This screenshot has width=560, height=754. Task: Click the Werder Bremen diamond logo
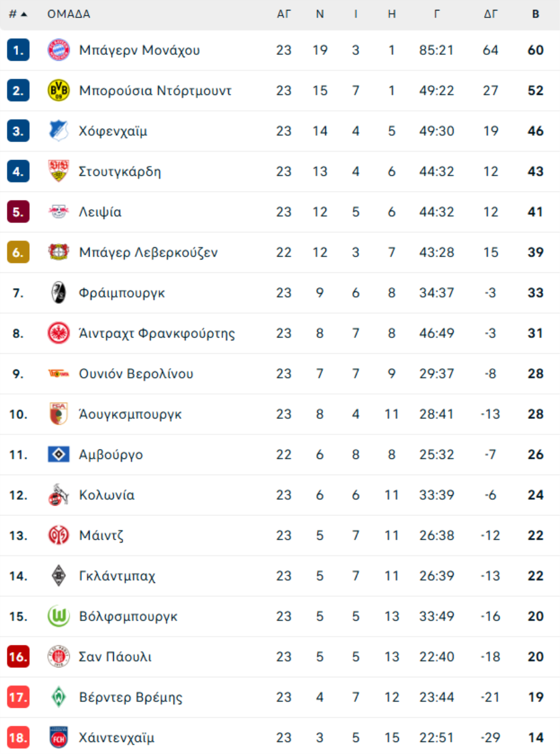pyautogui.click(x=58, y=697)
